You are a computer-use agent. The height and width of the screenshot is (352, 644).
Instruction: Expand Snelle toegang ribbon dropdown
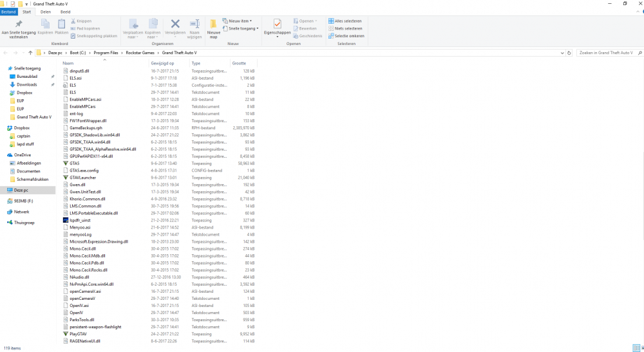point(241,28)
